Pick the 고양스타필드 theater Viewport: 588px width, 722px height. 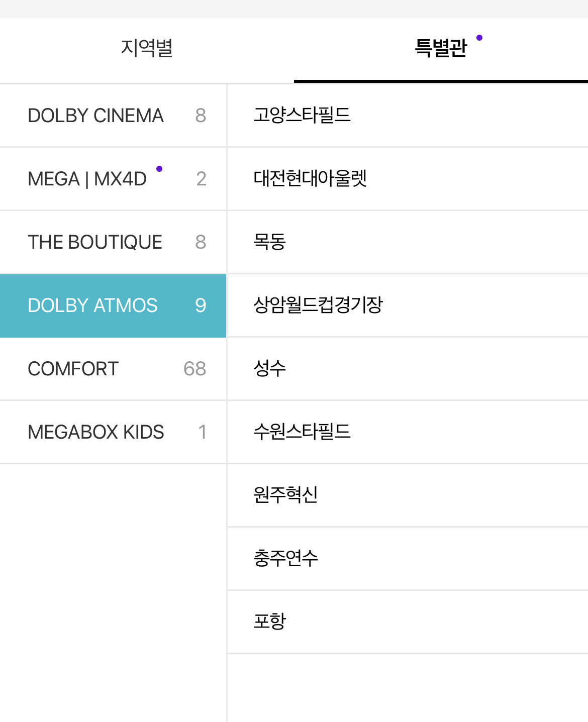coord(302,115)
